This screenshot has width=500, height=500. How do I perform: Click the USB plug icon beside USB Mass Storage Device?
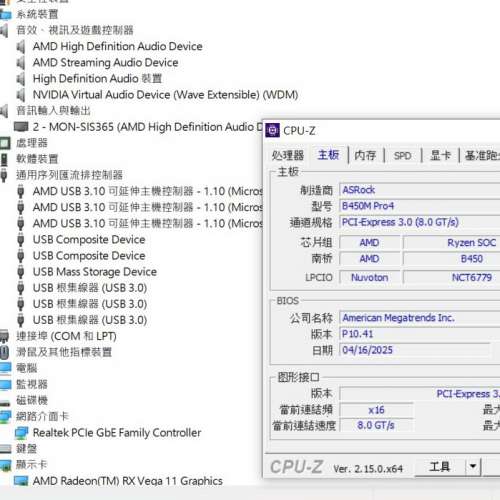tap(21, 272)
